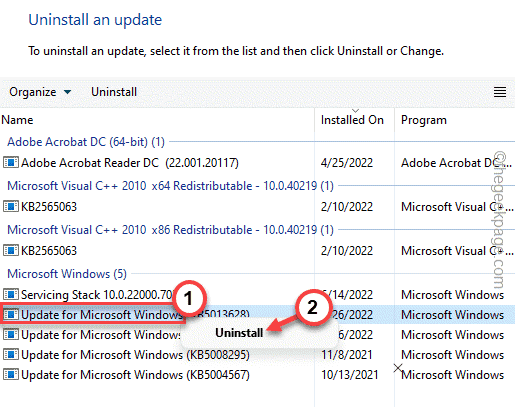Click the Servicing Stack update icon
Image resolution: width=515 pixels, height=407 pixels.
click(11, 295)
